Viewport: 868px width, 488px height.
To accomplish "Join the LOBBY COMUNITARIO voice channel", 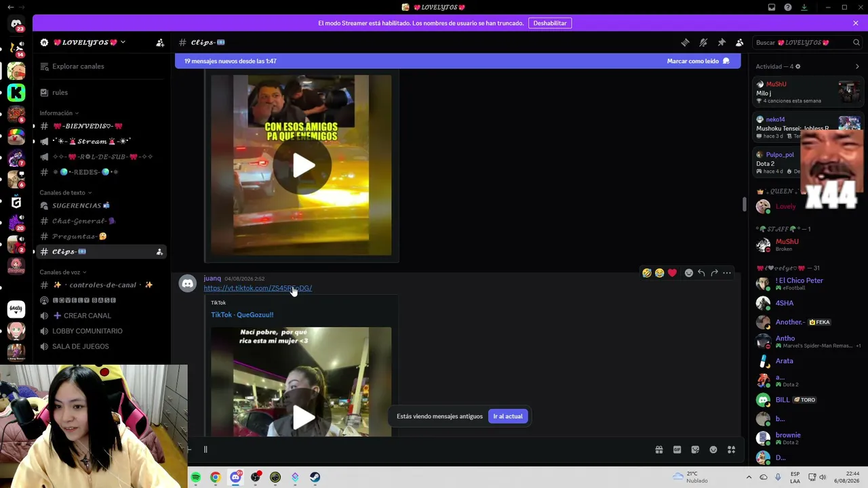I will [x=102, y=331].
